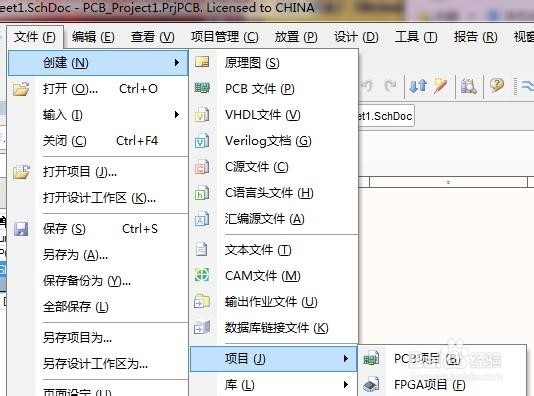Click the text file icon beside 文本文件
The width and height of the screenshot is (534, 396).
point(202,249)
